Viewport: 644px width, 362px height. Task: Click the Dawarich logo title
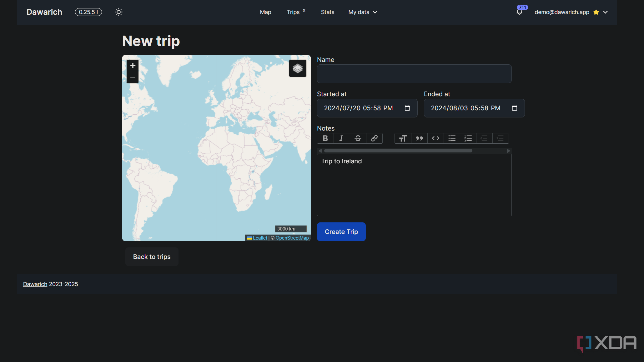pyautogui.click(x=44, y=12)
